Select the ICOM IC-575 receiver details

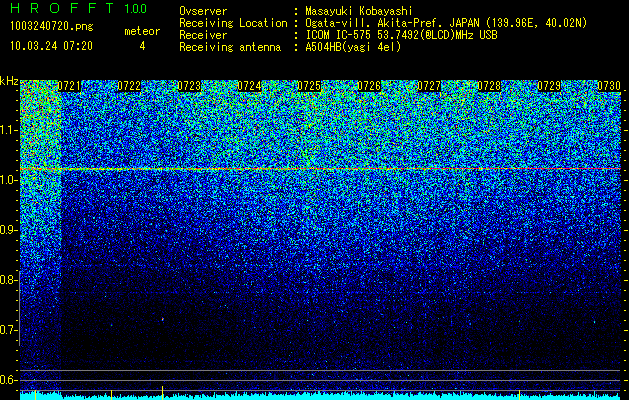[401, 35]
